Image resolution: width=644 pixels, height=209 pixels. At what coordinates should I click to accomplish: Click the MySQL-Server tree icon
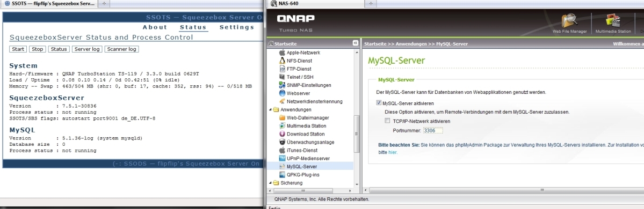[282, 167]
